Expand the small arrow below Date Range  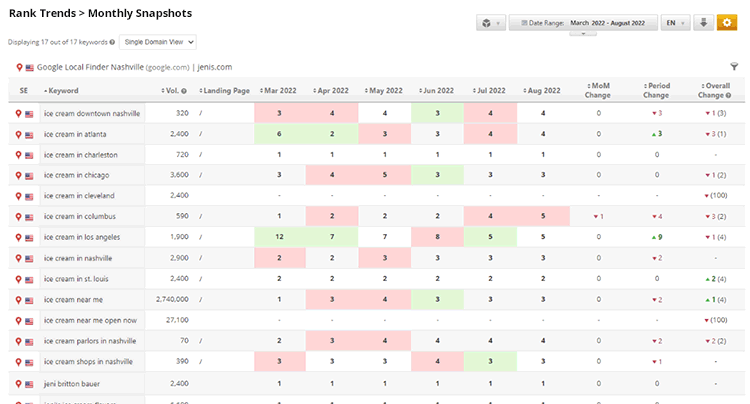click(x=582, y=34)
